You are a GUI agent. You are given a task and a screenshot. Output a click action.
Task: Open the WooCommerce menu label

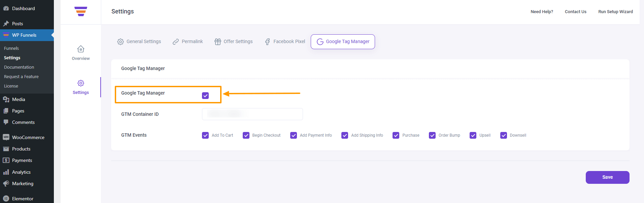click(x=28, y=137)
